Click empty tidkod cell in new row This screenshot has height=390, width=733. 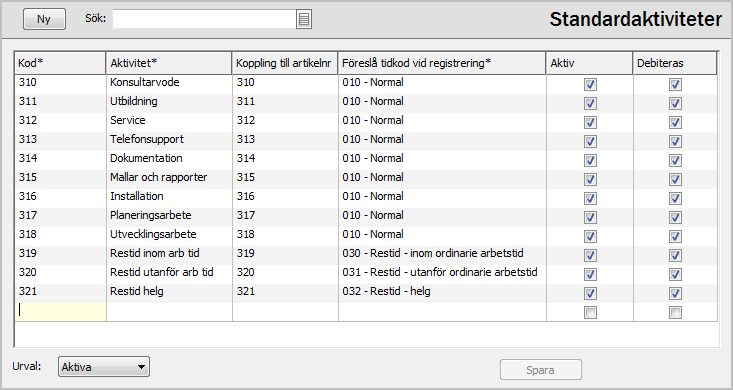[x=442, y=311]
